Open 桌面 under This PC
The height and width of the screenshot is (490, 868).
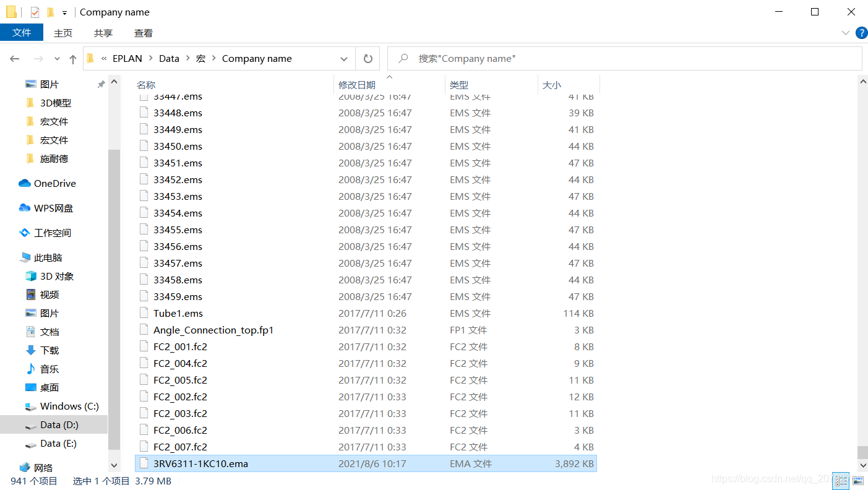point(49,387)
